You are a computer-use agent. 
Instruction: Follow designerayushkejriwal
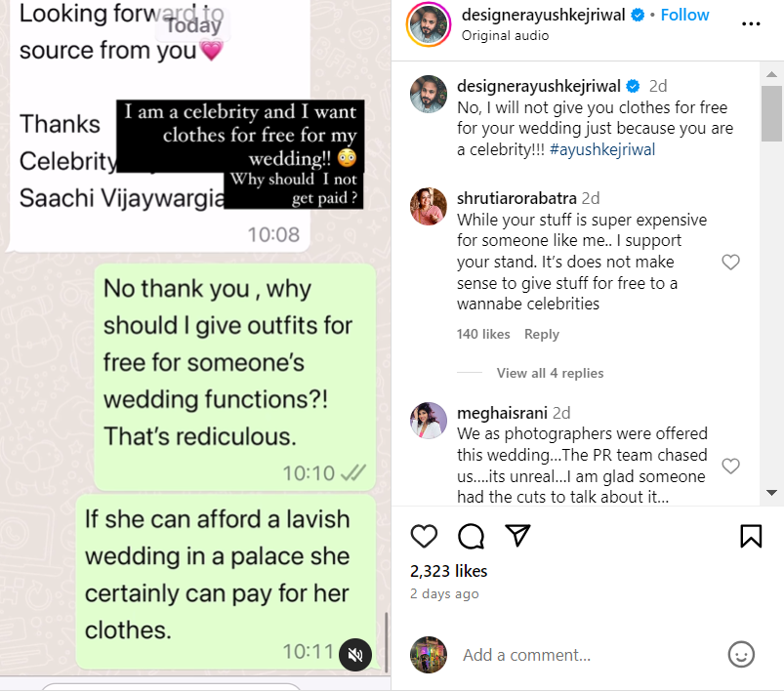point(684,16)
